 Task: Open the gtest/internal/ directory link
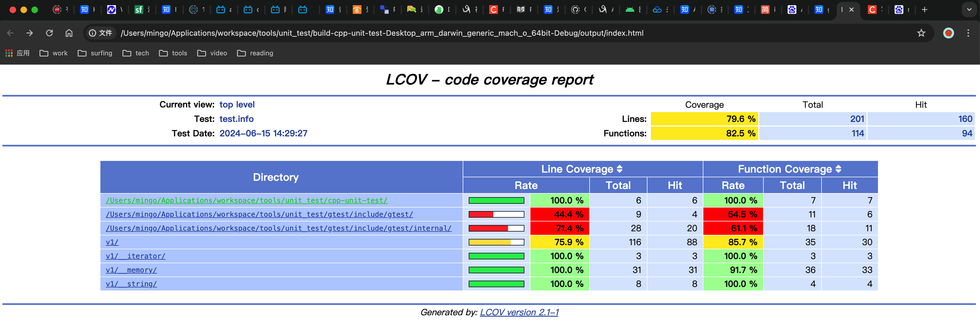coord(279,228)
